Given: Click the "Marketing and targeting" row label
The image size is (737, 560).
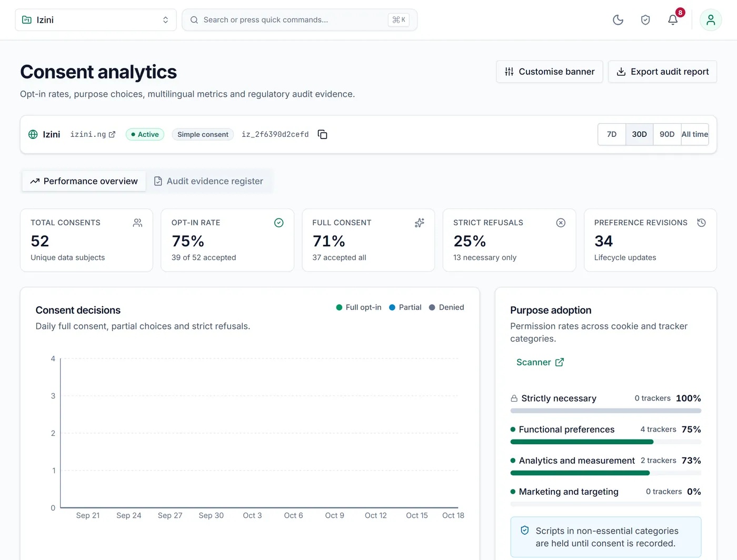Looking at the screenshot, I should (x=569, y=492).
